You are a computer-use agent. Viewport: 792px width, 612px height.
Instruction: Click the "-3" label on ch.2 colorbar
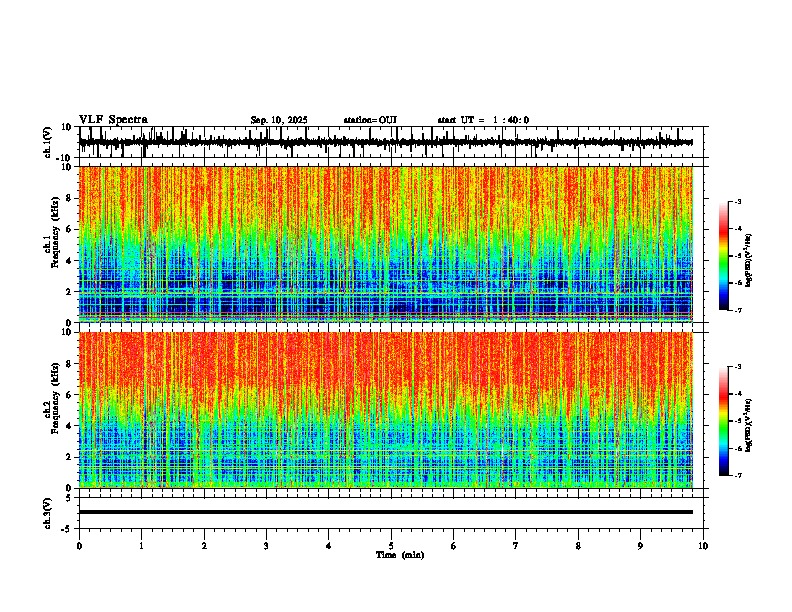[737, 367]
